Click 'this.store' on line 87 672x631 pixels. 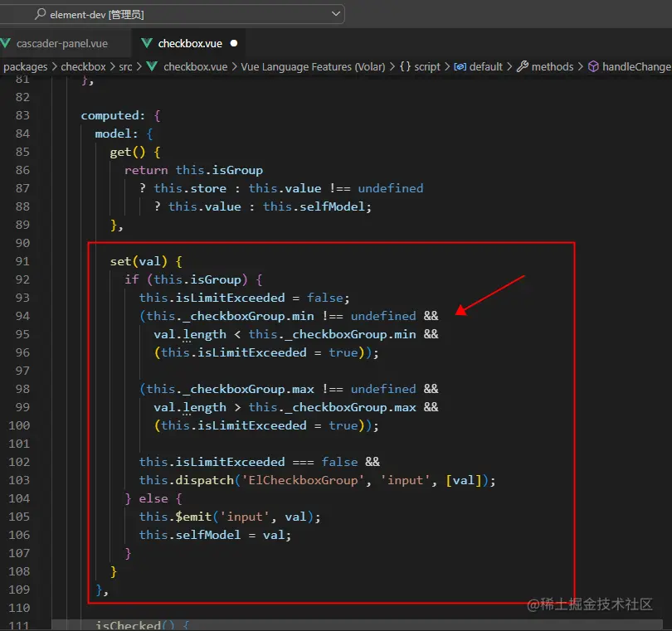pos(190,188)
